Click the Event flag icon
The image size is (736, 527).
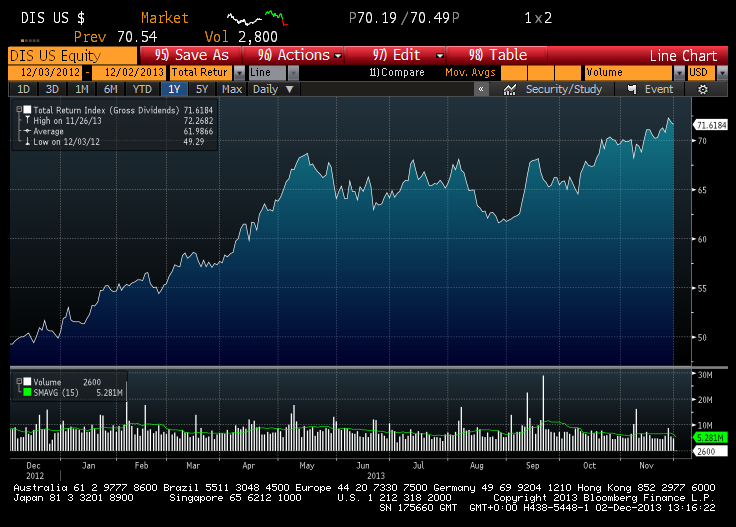pyautogui.click(x=632, y=89)
